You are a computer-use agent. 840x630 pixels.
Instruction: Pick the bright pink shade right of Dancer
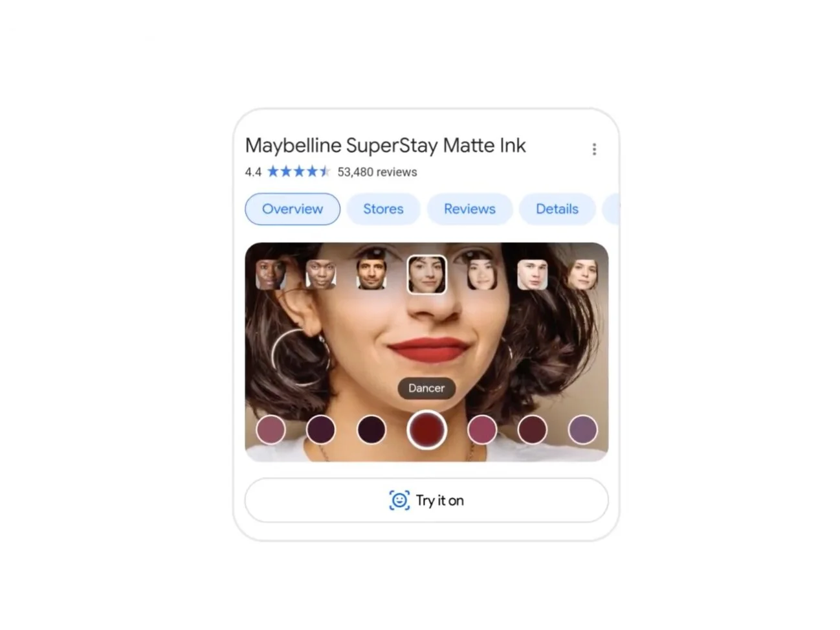[x=482, y=430]
